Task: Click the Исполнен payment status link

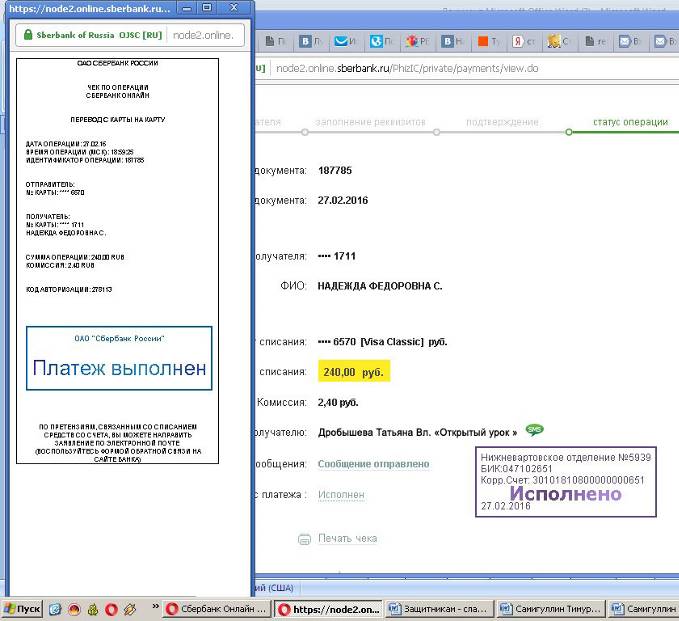Action: click(341, 495)
